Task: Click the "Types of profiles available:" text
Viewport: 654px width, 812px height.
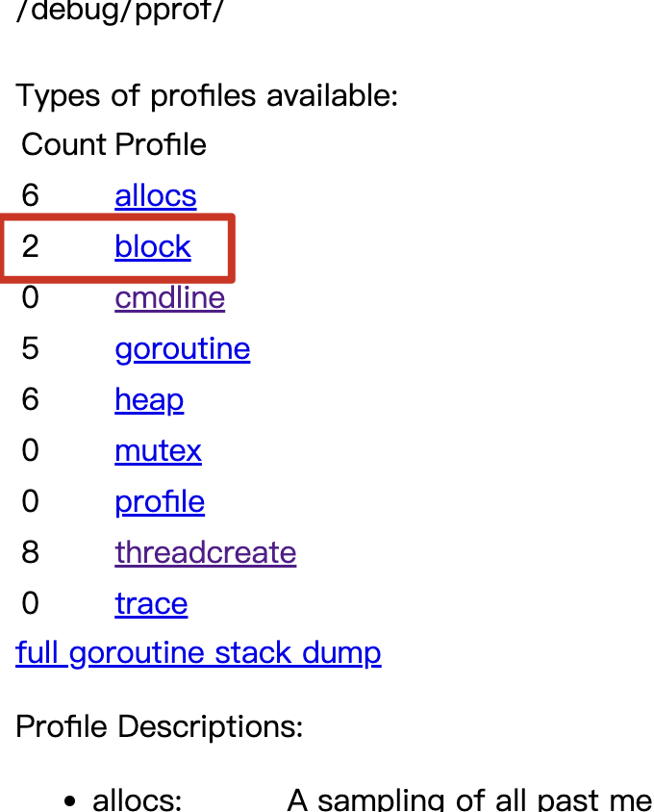Action: coord(207,96)
